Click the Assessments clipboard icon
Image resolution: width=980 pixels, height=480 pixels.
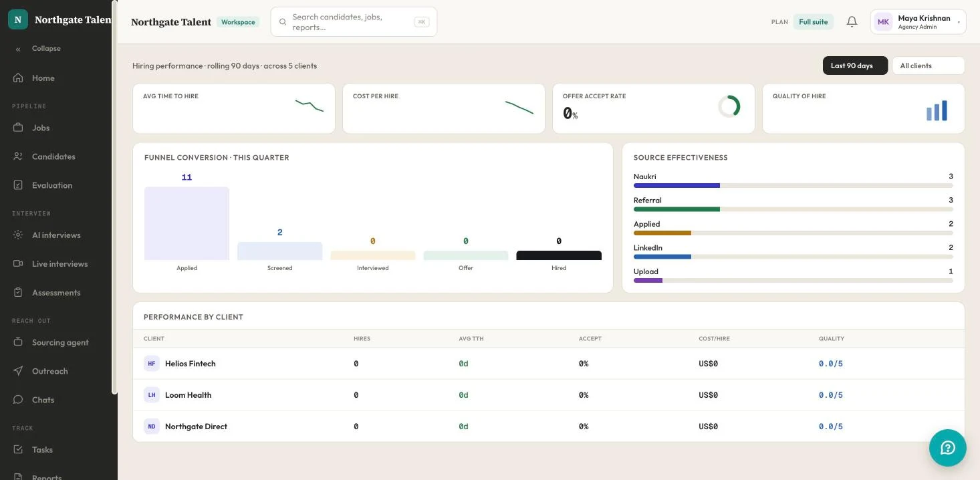coord(18,293)
